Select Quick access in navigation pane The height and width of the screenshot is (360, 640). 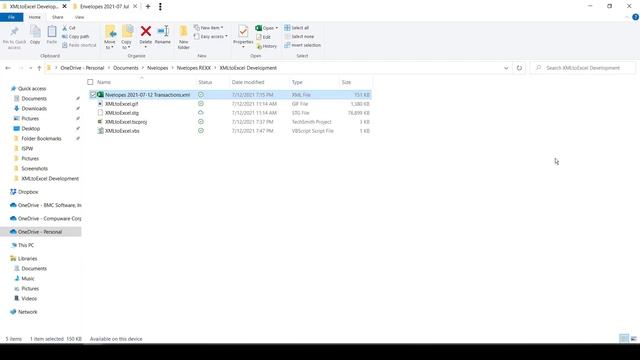pos(32,89)
